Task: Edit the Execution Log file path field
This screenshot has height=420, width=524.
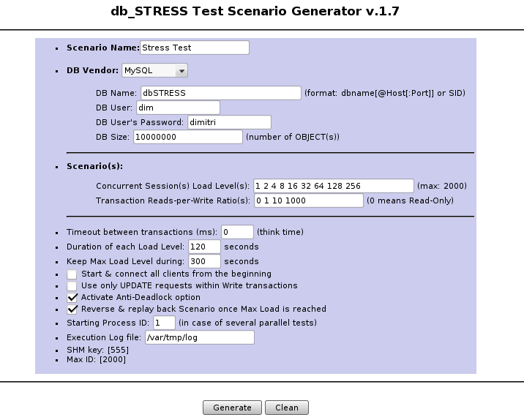Action: [x=200, y=337]
